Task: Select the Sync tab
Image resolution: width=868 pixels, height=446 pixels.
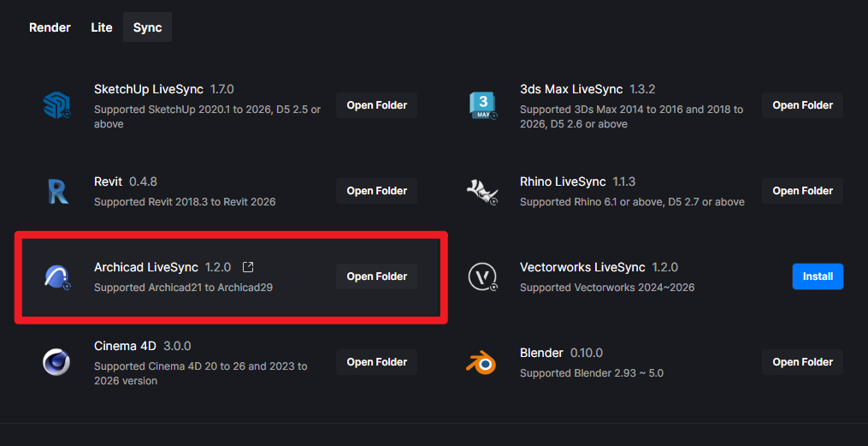Action: (147, 27)
